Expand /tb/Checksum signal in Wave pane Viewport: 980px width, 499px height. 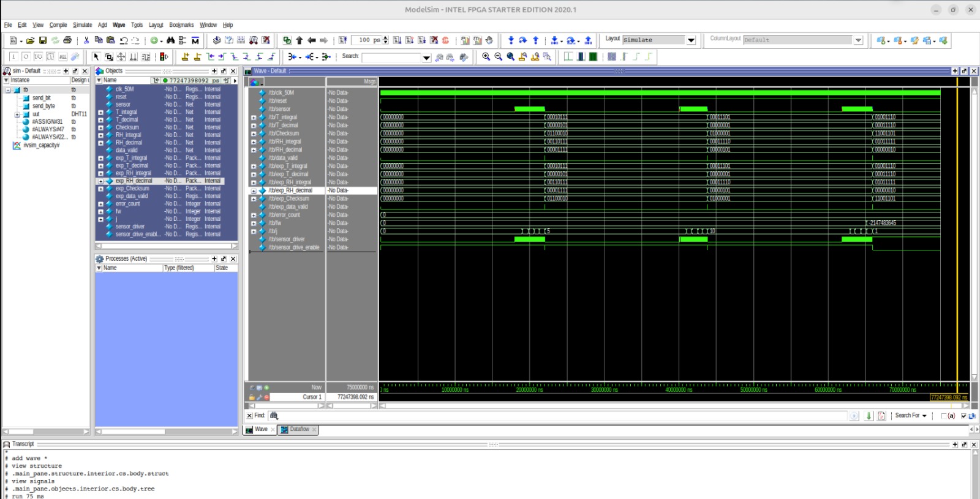pyautogui.click(x=254, y=133)
